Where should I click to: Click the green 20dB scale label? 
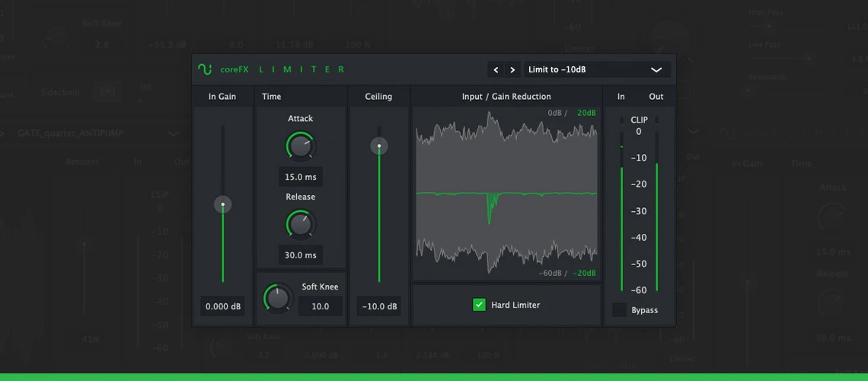pos(586,113)
